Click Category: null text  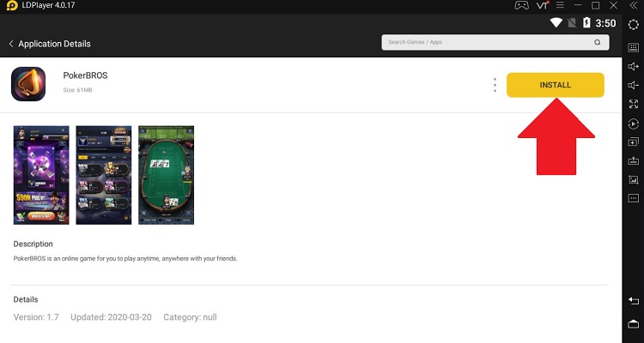point(190,317)
